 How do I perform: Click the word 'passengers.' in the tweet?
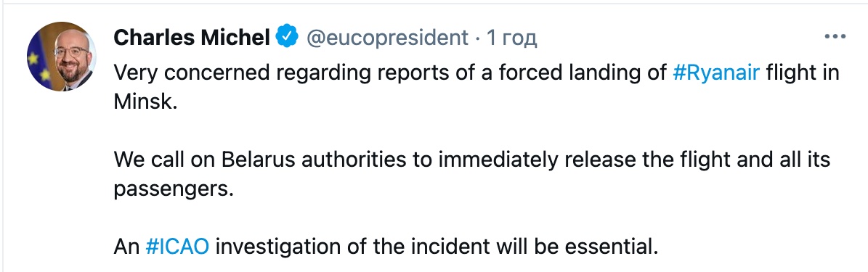(171, 189)
